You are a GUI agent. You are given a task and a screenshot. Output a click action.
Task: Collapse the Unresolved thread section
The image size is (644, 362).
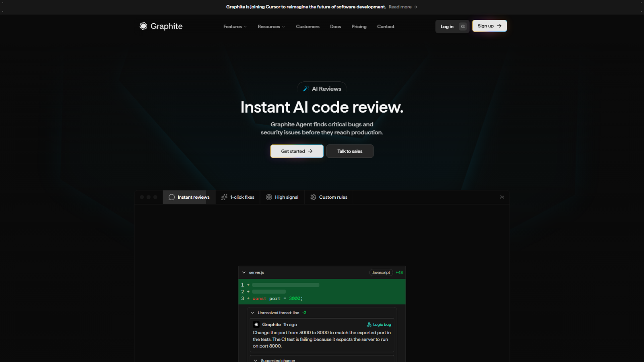253,313
